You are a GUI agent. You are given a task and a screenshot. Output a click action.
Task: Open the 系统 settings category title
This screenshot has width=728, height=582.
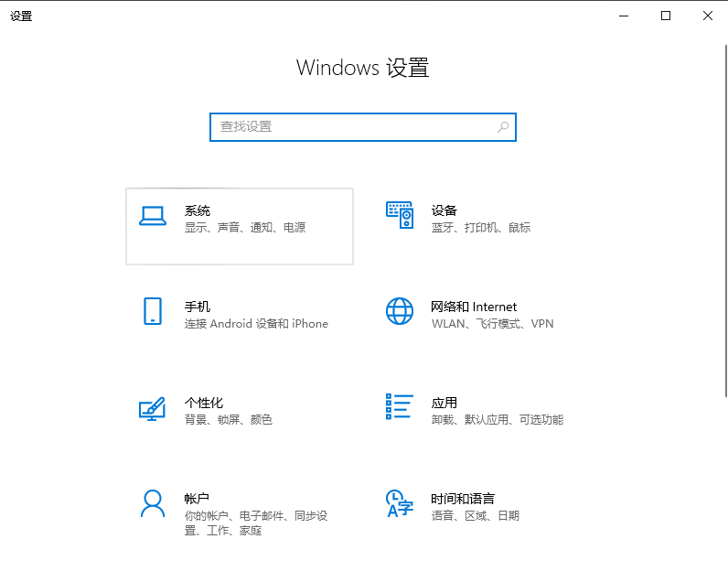pyautogui.click(x=198, y=210)
